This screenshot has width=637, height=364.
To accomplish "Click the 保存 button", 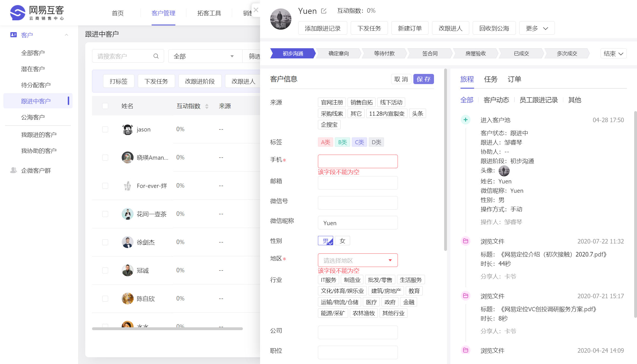I will pyautogui.click(x=423, y=79).
